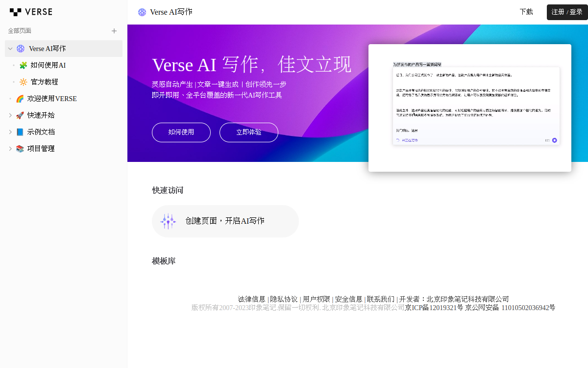Click the 快速访问 section heading
Viewport: 588px width, 368px height.
coord(168,190)
